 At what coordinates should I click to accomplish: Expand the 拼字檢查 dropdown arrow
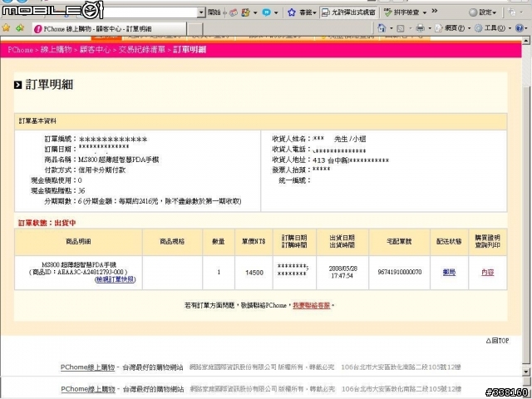(425, 13)
